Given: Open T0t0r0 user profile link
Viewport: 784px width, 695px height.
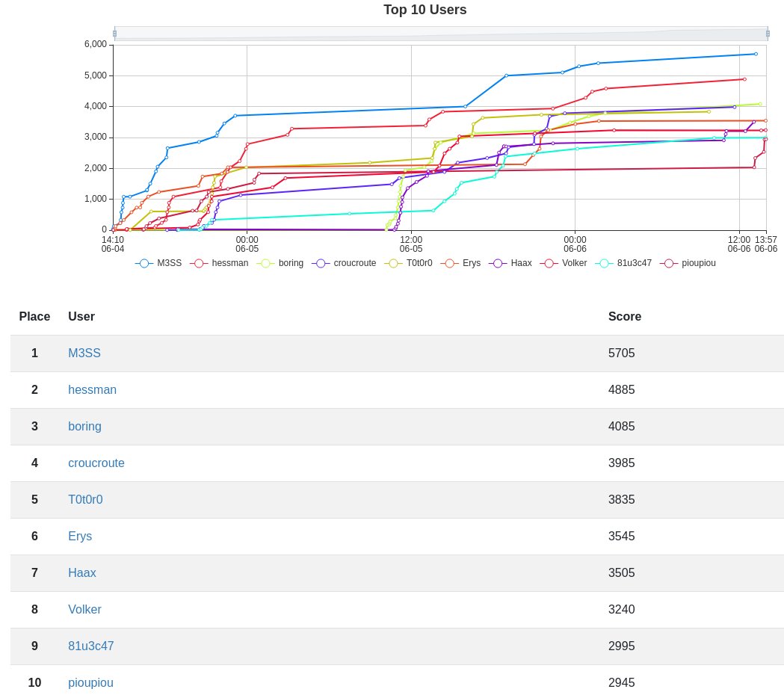Looking at the screenshot, I should [85, 499].
